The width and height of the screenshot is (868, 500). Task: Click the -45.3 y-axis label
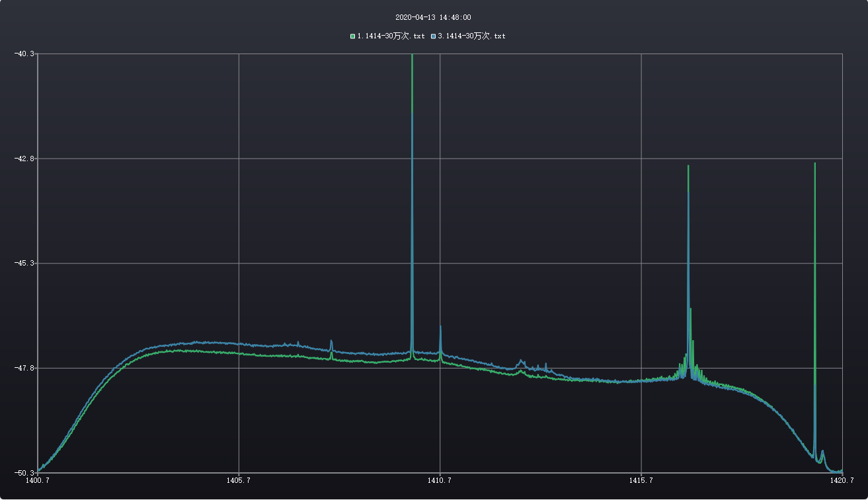[x=24, y=264]
